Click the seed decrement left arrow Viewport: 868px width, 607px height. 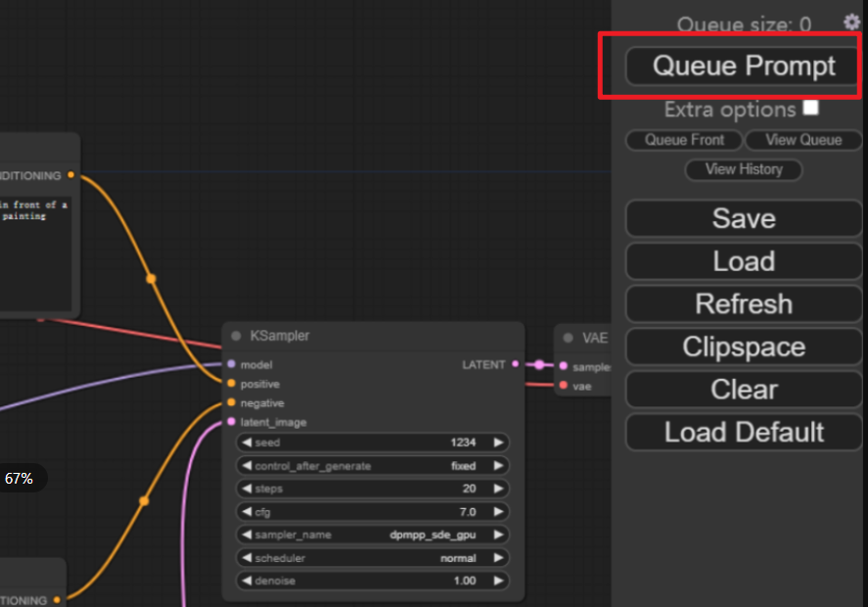tap(247, 443)
